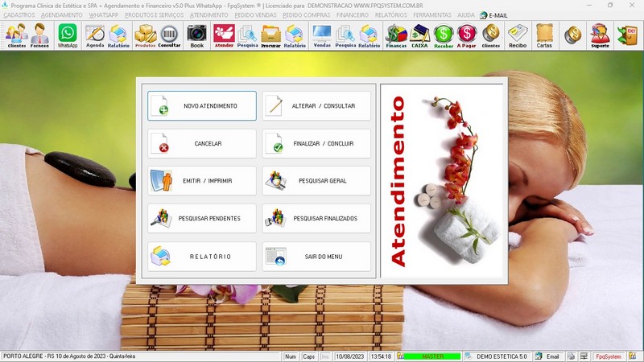Open Pesquisa icon beside Vendas
Viewport: 644px width, 362px height.
click(x=345, y=35)
